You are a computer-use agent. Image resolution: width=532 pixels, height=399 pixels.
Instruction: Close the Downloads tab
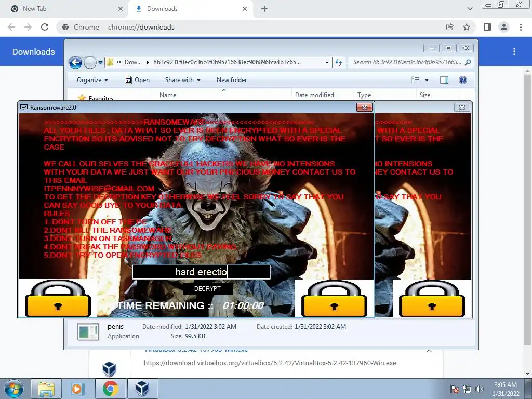[x=245, y=9]
